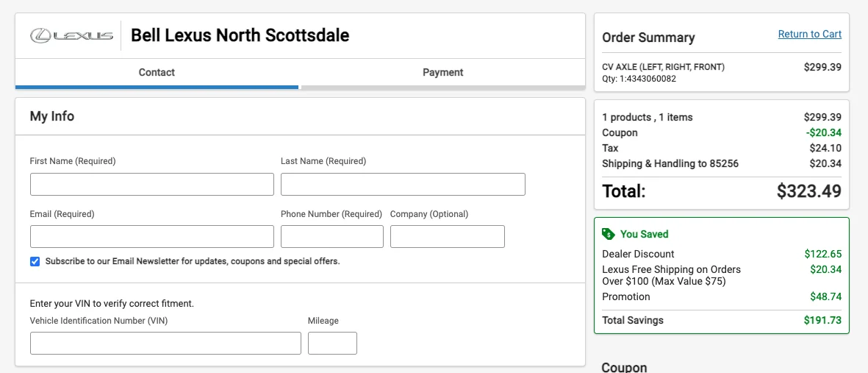The height and width of the screenshot is (373, 868).
Task: Click the Coupon -$20.34 value
Action: coord(823,133)
